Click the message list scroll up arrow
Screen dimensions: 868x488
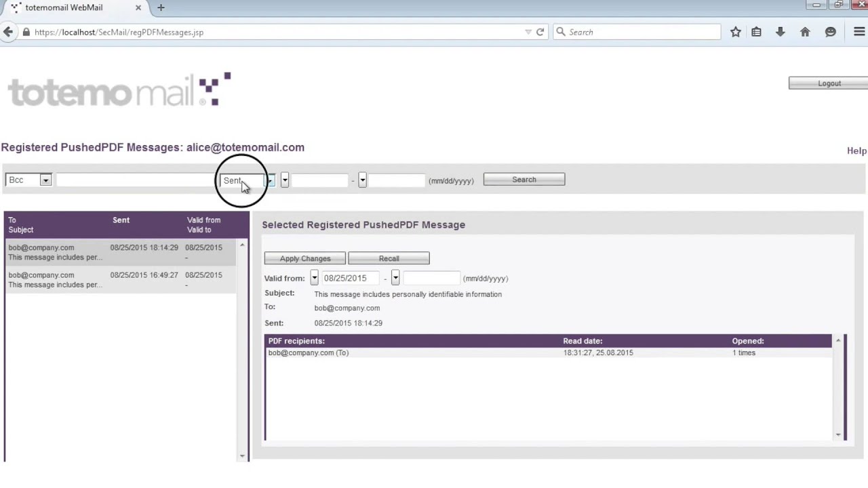242,244
